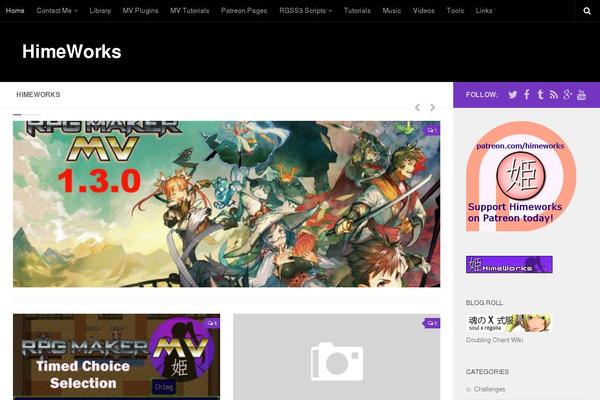Screen dimensions: 600x400
Task: Open the Music menu item
Action: (392, 11)
